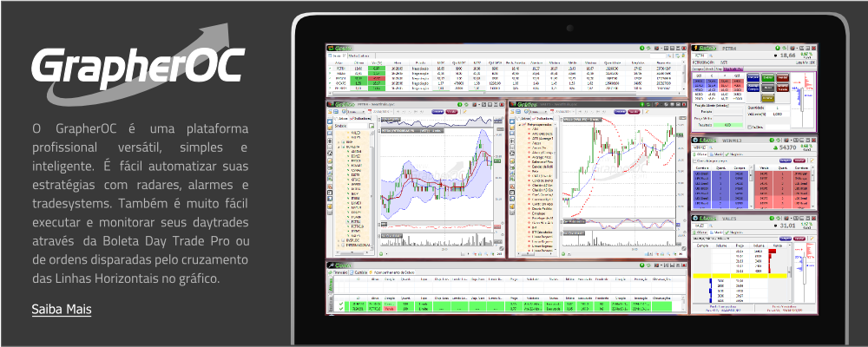Click refresh icon in Cotações title bar
868x347 pixels.
click(648, 49)
